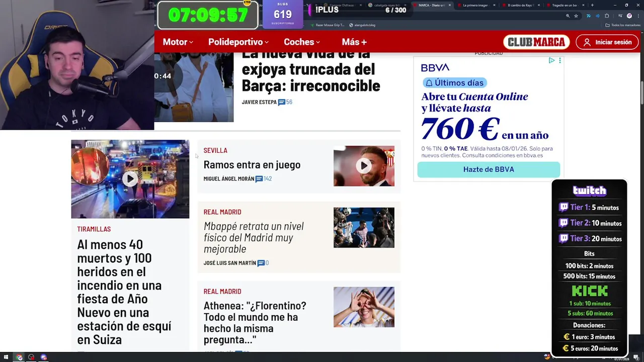
Task: Switch to the 'cabalgata reyes' tab
Action: (x=387, y=5)
